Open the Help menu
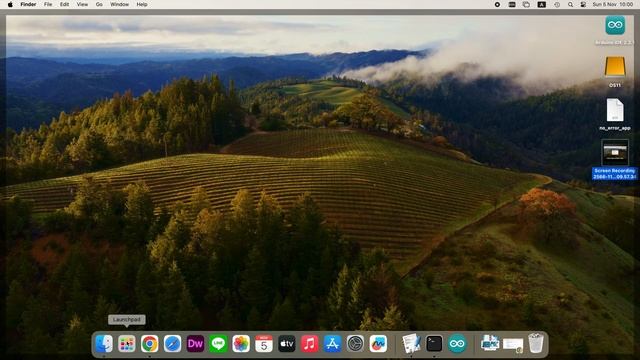 [x=142, y=4]
